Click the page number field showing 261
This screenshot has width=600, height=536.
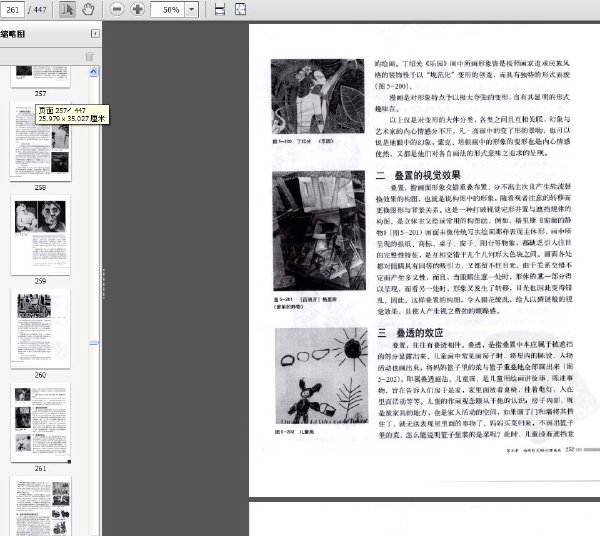[x=12, y=9]
